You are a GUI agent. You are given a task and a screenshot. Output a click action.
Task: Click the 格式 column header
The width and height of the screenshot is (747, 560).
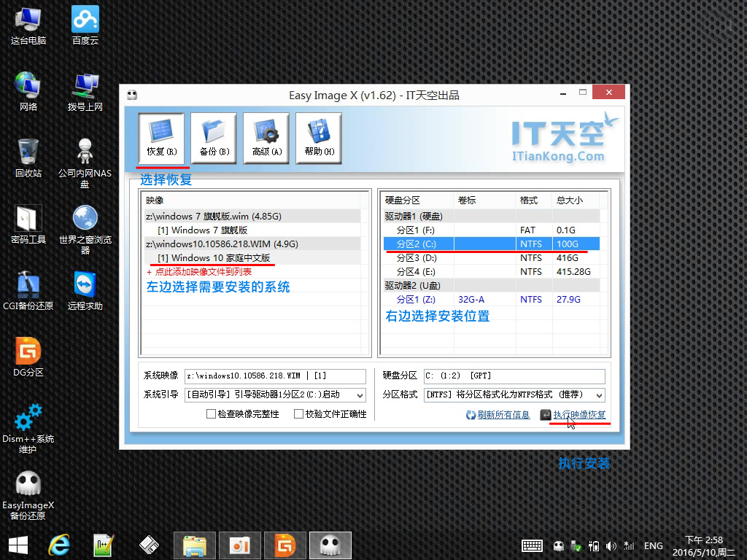(533, 200)
